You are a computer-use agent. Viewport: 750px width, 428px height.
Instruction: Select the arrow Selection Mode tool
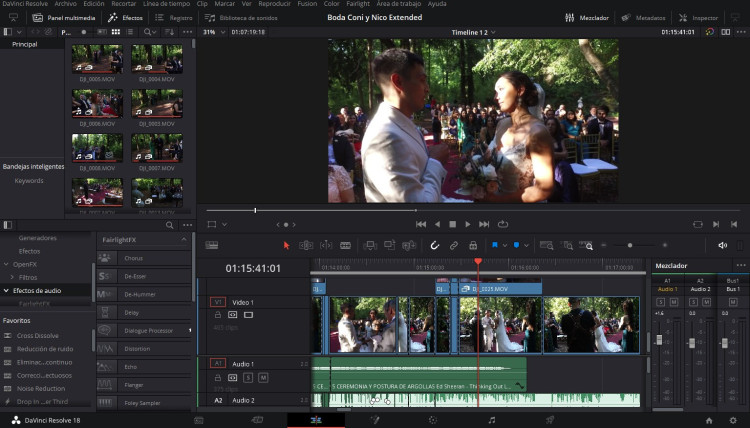[286, 245]
